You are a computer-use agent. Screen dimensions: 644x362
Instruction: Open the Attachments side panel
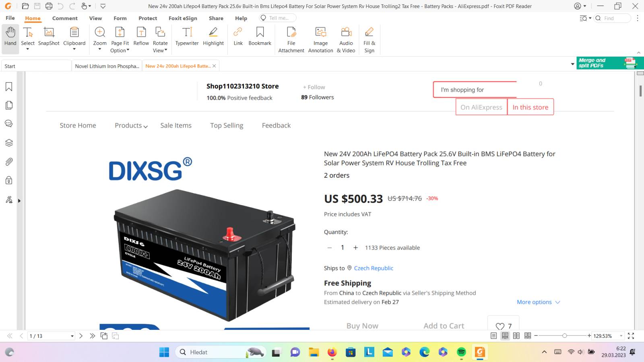9,162
